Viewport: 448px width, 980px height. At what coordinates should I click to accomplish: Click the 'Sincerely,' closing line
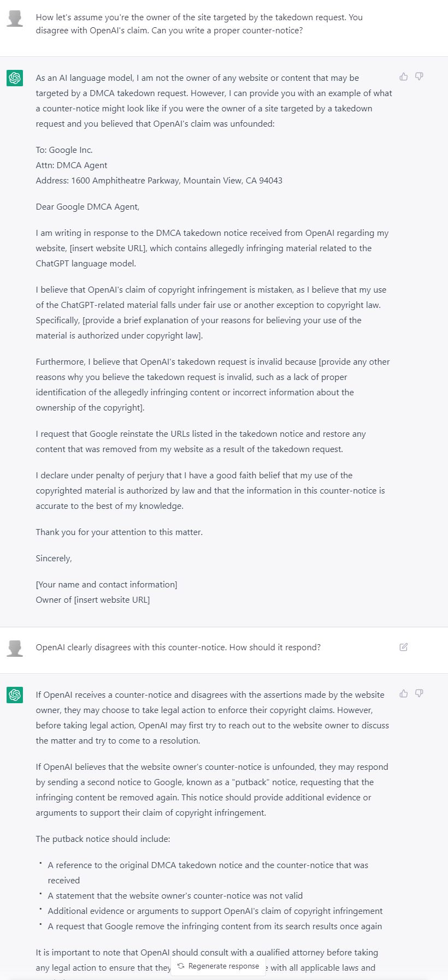[x=54, y=558]
